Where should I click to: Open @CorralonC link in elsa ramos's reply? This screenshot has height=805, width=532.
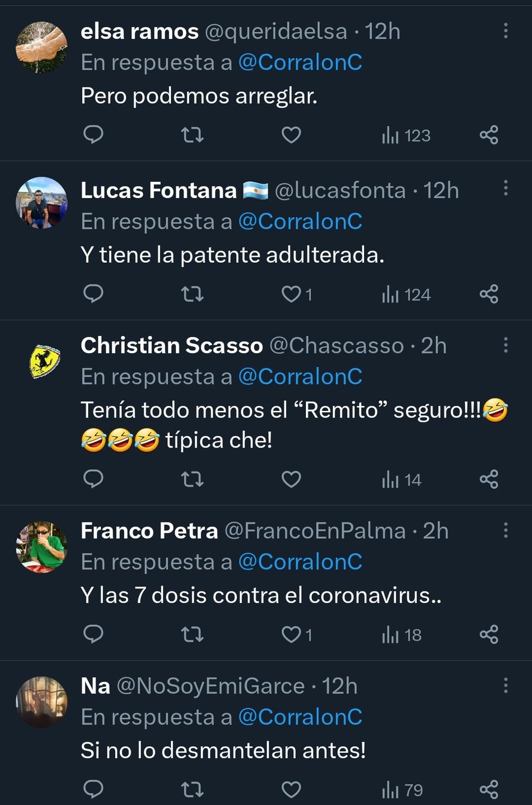click(x=300, y=63)
